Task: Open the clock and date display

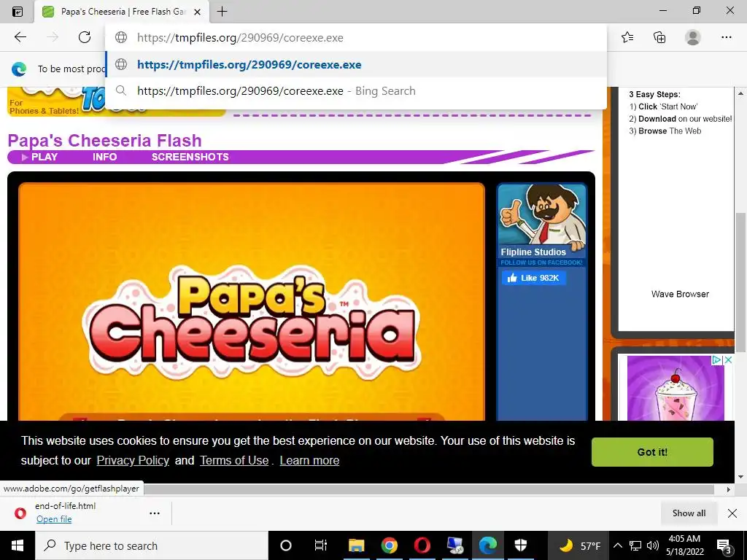Action: coord(684,545)
